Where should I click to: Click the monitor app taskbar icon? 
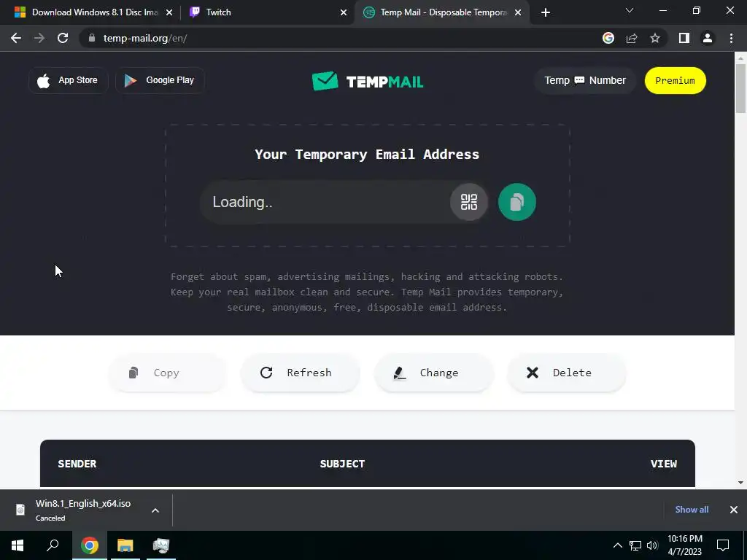coord(161,545)
